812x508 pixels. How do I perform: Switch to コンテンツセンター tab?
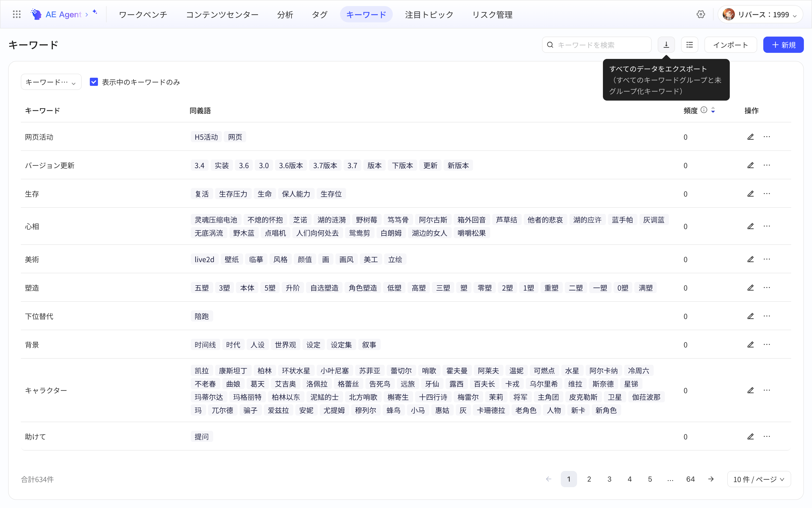222,14
